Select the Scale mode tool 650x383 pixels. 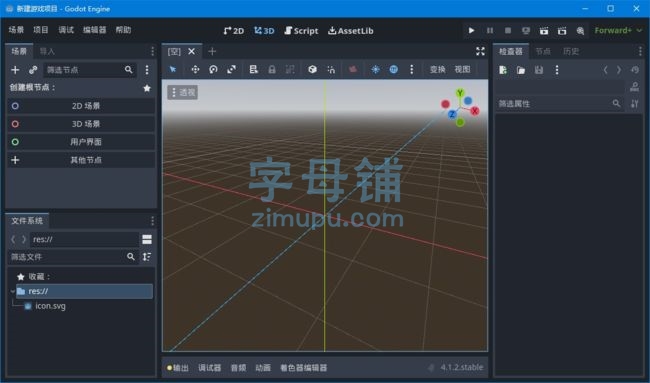[x=231, y=70]
